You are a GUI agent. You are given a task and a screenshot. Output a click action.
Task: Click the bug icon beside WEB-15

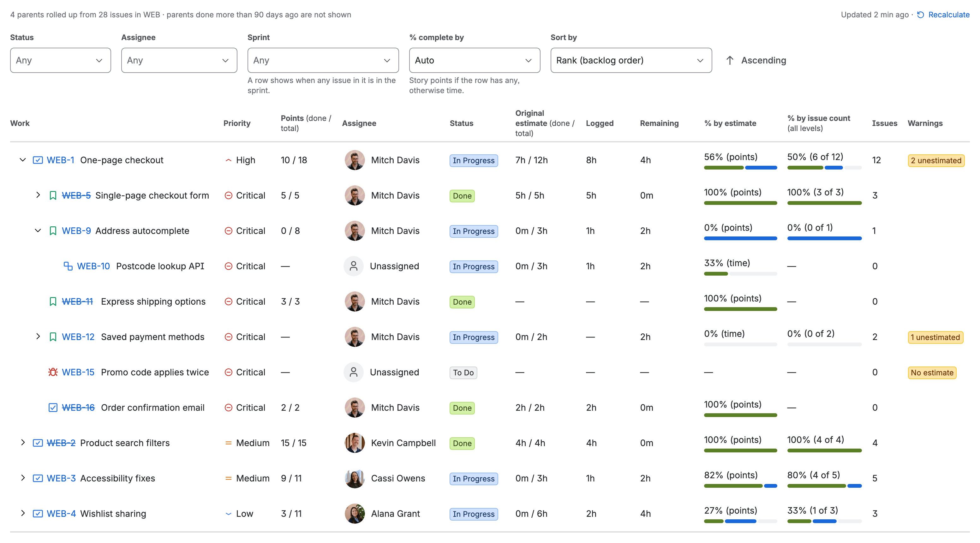click(x=53, y=373)
